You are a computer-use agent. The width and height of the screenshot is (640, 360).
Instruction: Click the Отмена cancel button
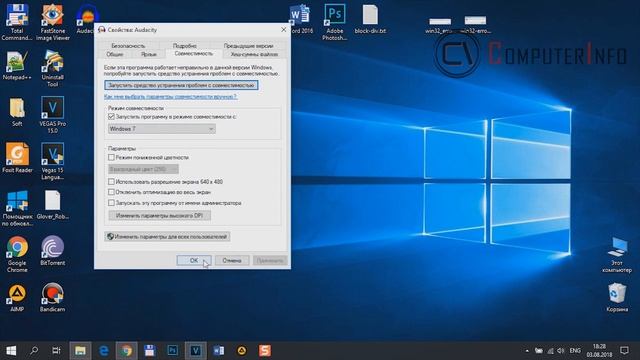point(232,260)
